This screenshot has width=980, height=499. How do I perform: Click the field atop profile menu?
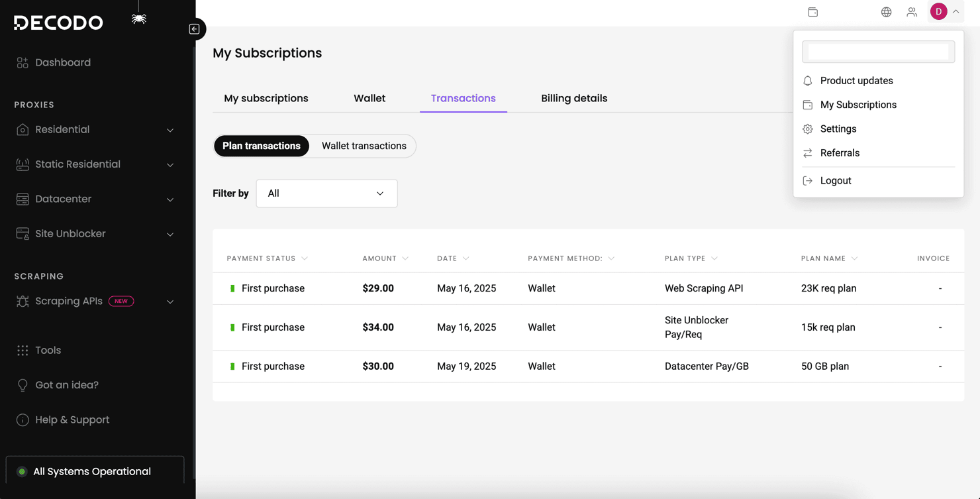[x=878, y=52]
